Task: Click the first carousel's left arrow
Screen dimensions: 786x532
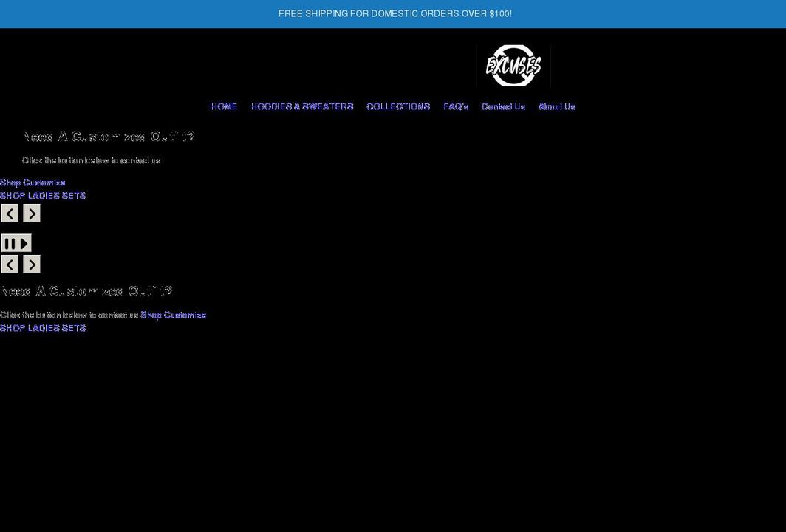Action: point(9,213)
